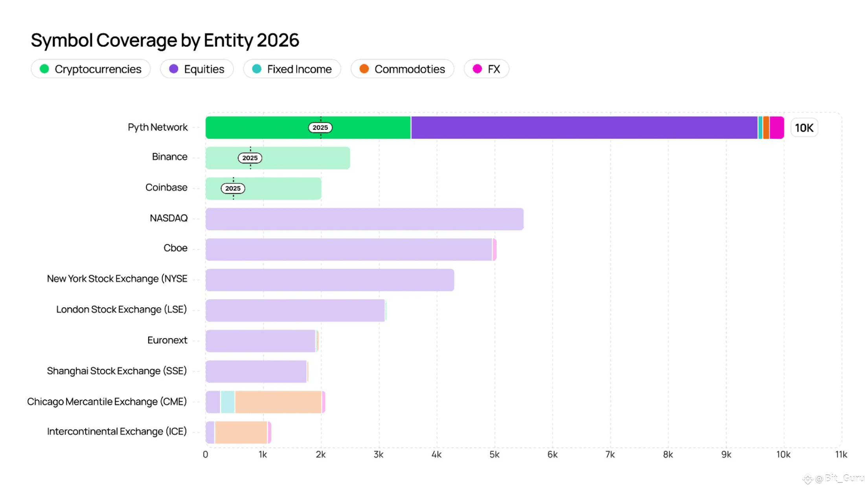Click the FX legend pill
The width and height of the screenshot is (868, 489).
pyautogui.click(x=486, y=69)
